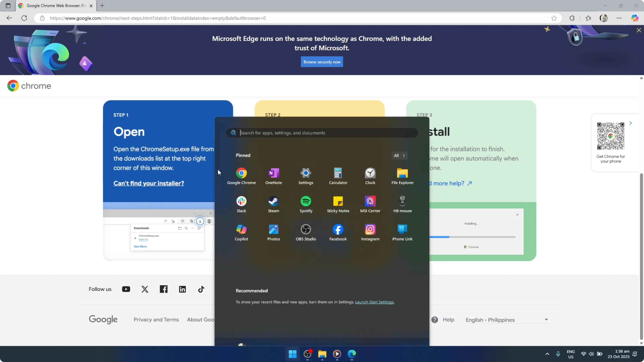
Task: Click the microphone tray icon
Action: [558, 354]
